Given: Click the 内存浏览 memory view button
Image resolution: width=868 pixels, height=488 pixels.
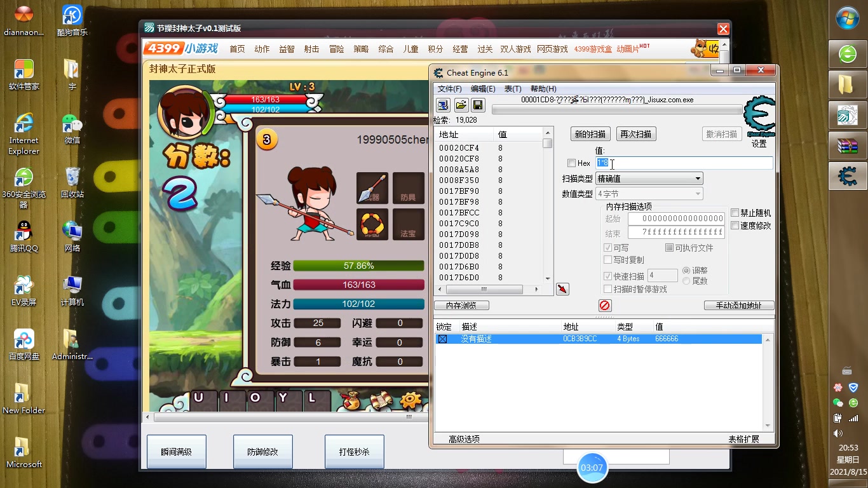Looking at the screenshot, I should coord(462,306).
